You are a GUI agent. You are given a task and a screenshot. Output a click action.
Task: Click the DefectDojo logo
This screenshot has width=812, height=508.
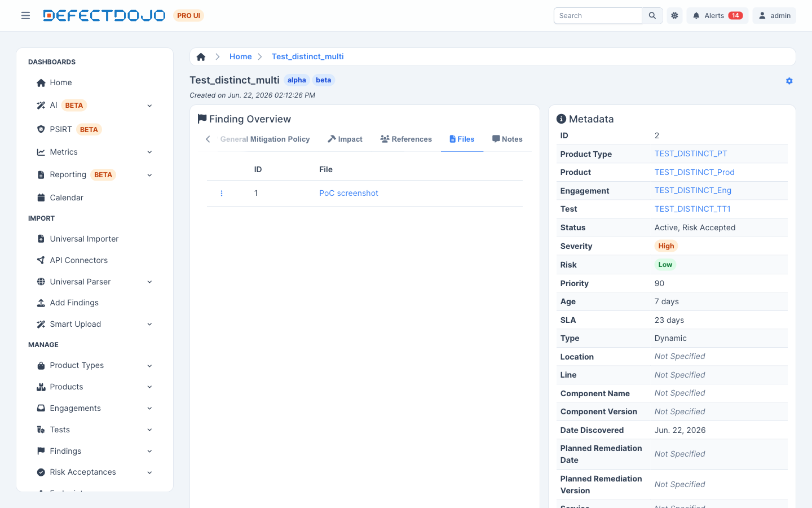click(x=104, y=16)
